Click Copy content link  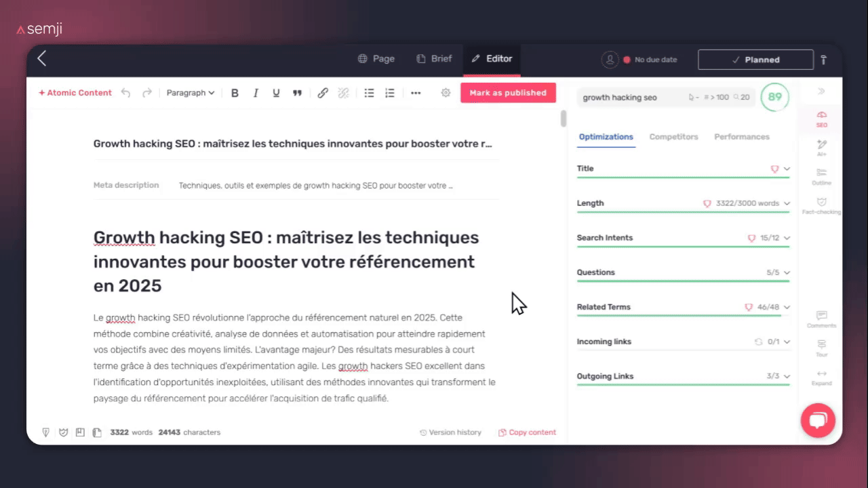[527, 432]
